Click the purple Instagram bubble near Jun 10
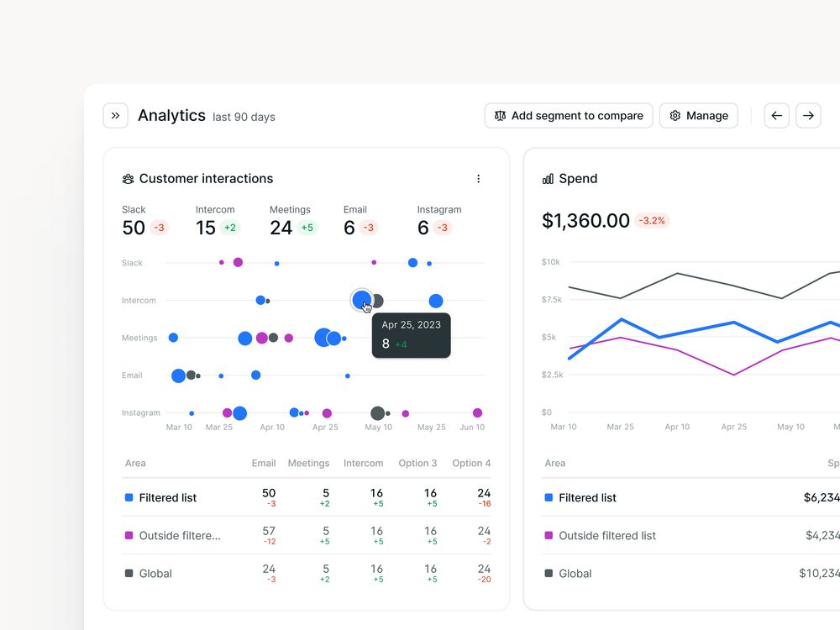The height and width of the screenshot is (630, 840). (x=477, y=413)
